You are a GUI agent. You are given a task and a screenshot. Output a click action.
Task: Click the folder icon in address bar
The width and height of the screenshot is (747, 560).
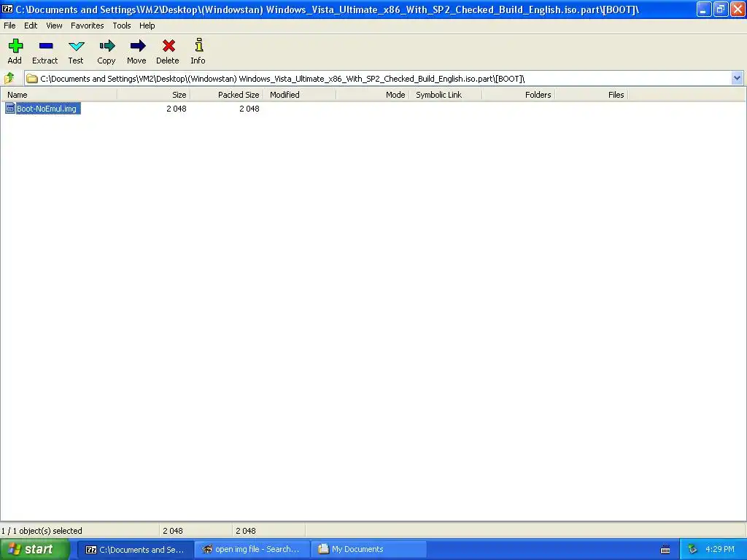(32, 79)
